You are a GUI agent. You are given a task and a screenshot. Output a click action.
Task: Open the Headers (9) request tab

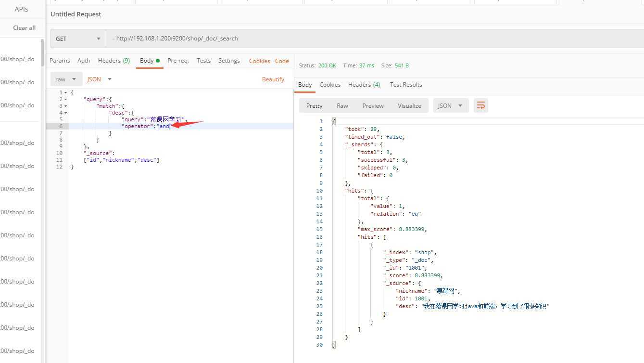[x=114, y=61]
